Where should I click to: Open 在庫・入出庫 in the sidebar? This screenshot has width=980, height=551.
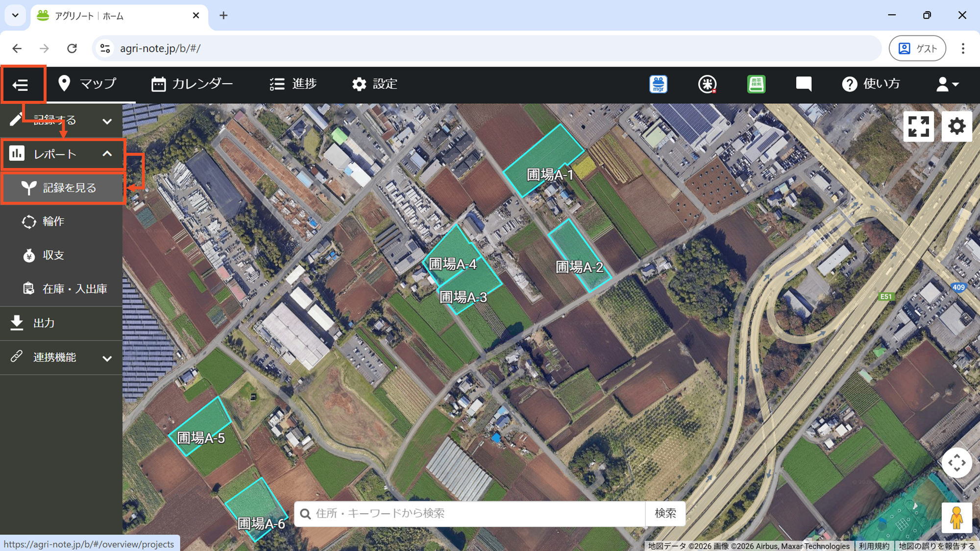[74, 289]
